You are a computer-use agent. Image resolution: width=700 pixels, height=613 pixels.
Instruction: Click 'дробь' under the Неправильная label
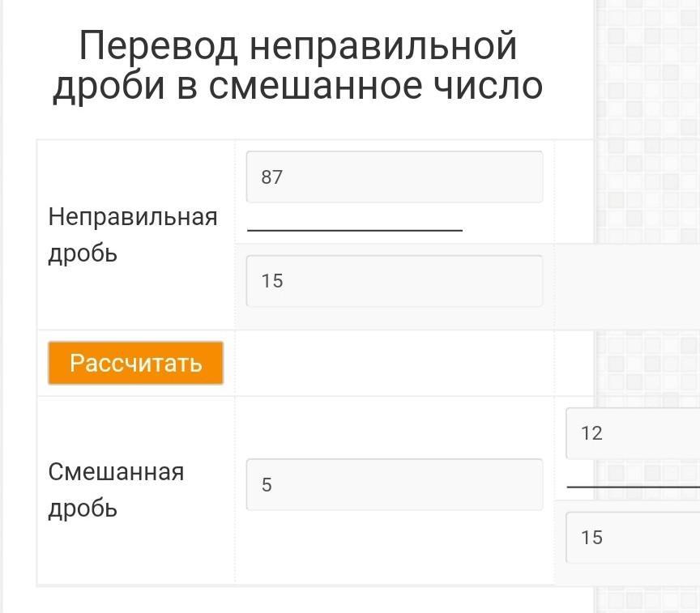coord(83,253)
